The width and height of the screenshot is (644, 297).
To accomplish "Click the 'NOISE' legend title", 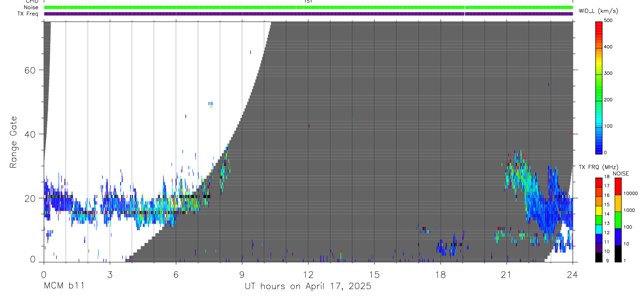I will coord(620,173).
